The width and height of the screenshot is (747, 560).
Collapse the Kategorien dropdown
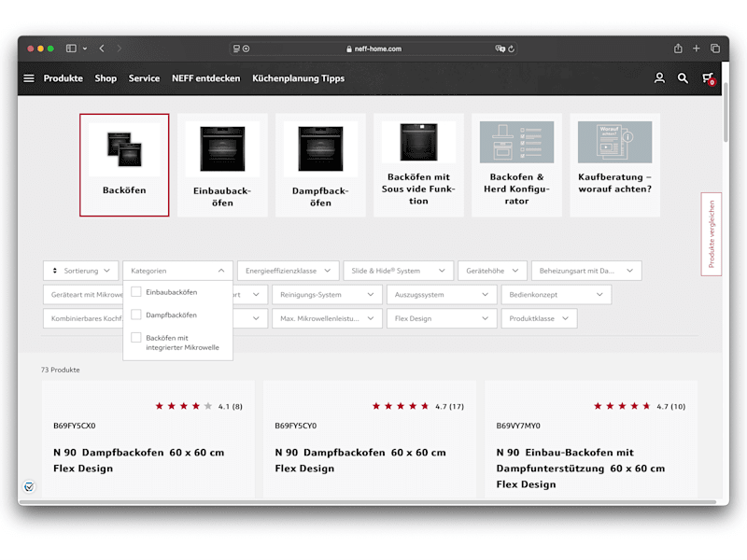[x=177, y=271]
